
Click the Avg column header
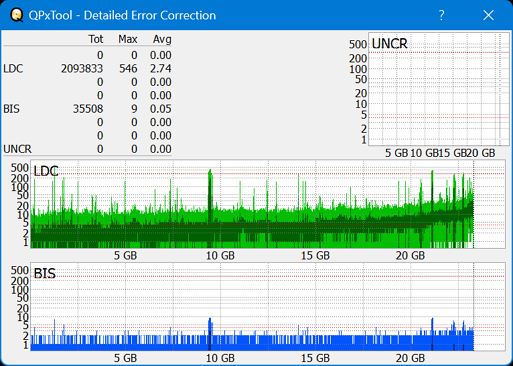coord(162,39)
